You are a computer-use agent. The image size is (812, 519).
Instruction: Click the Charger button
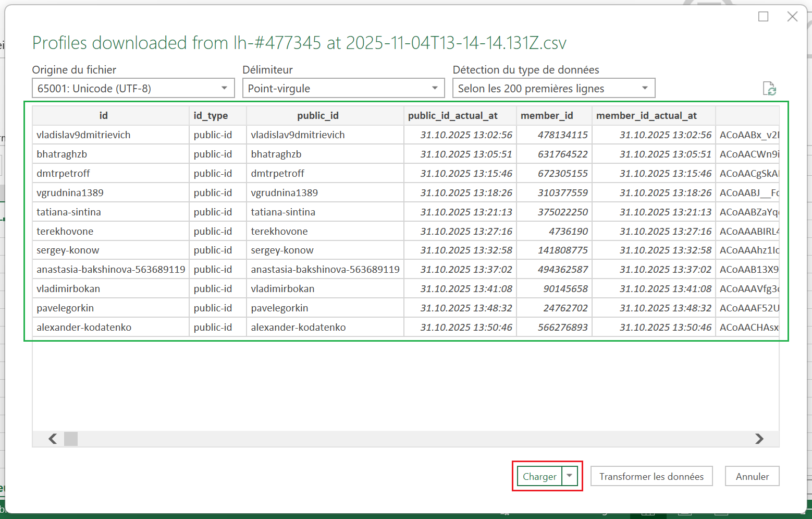click(x=539, y=476)
